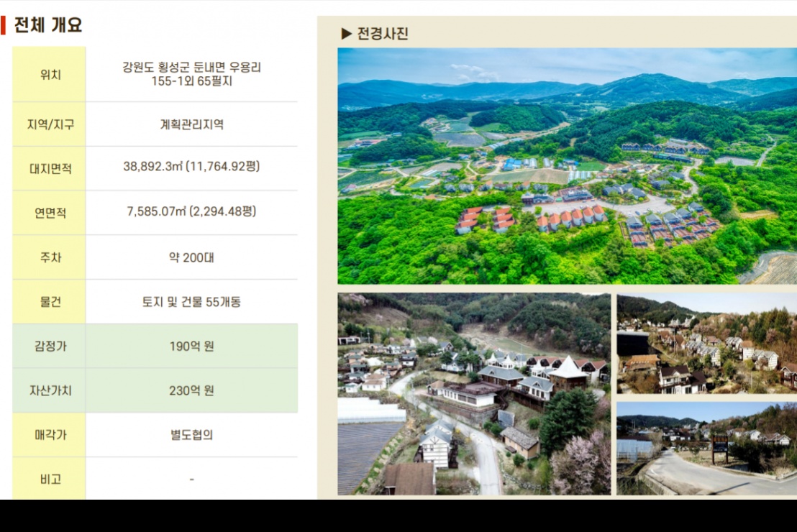This screenshot has width=797, height=532.
Task: Select the hillside houses photo
Action: (706, 343)
